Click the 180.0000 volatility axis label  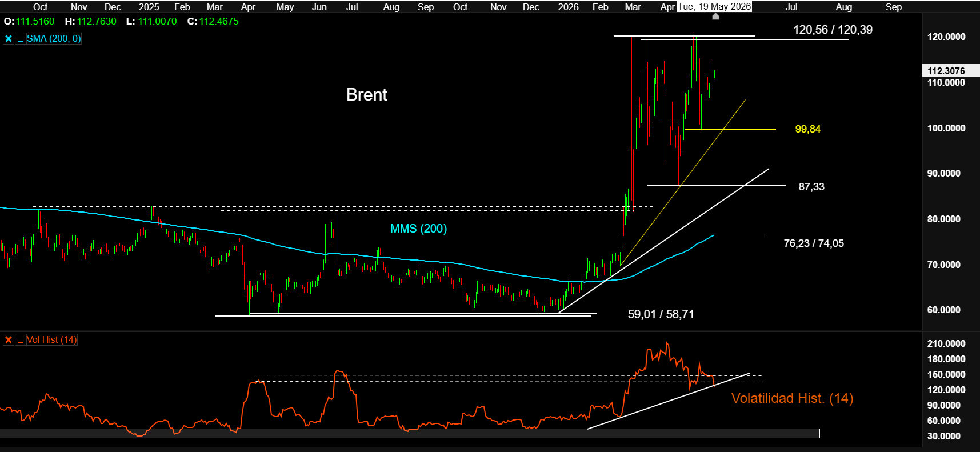click(x=946, y=359)
